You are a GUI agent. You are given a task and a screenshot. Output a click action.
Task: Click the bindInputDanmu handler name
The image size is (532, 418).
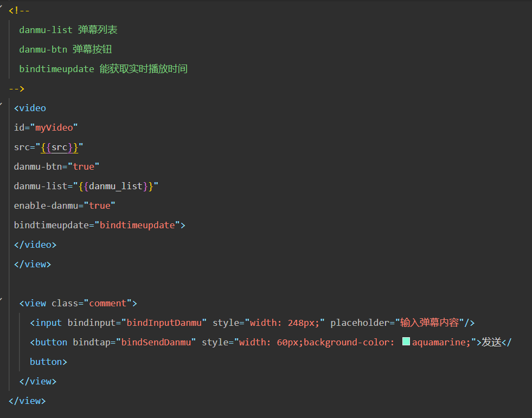pyautogui.click(x=164, y=323)
